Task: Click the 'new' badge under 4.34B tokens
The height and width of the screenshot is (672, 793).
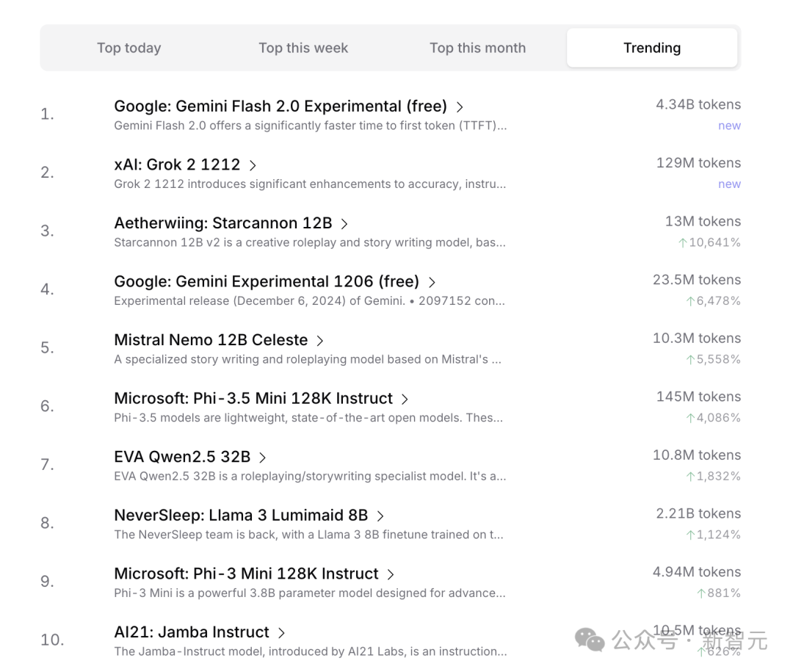Action: coord(729,126)
